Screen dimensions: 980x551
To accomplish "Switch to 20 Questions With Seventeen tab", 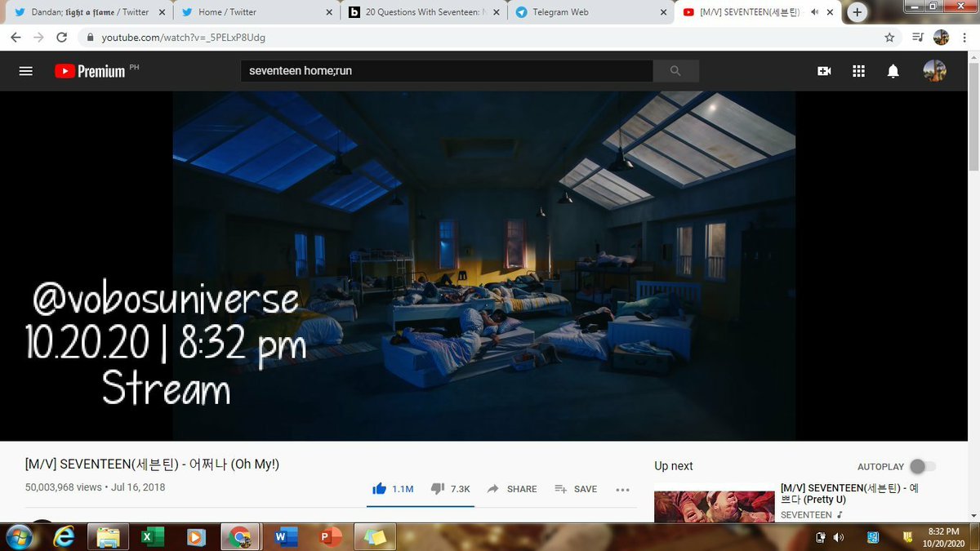I will (425, 12).
